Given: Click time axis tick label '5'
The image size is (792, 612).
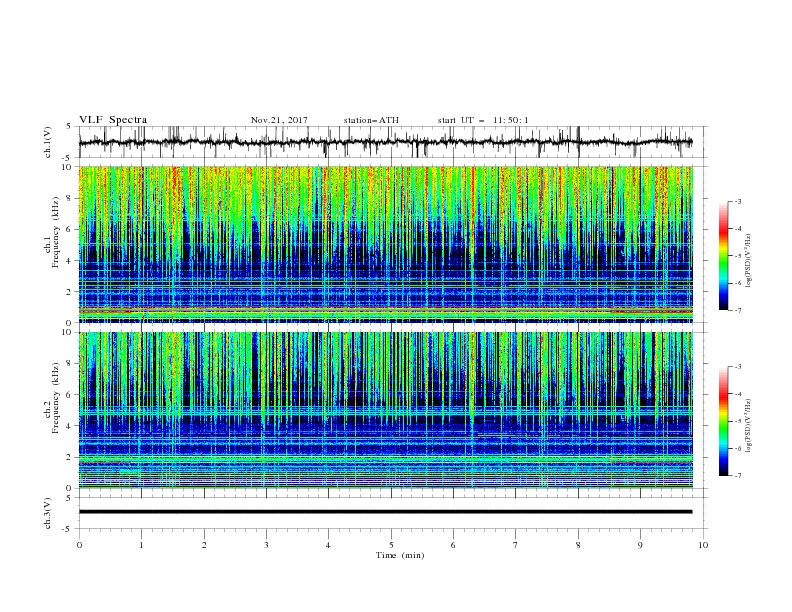Looking at the screenshot, I should point(391,545).
